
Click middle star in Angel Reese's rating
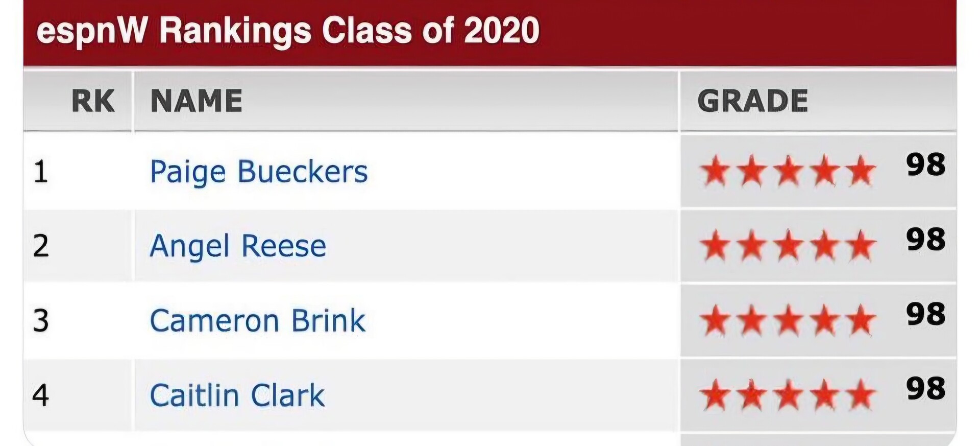point(788,246)
